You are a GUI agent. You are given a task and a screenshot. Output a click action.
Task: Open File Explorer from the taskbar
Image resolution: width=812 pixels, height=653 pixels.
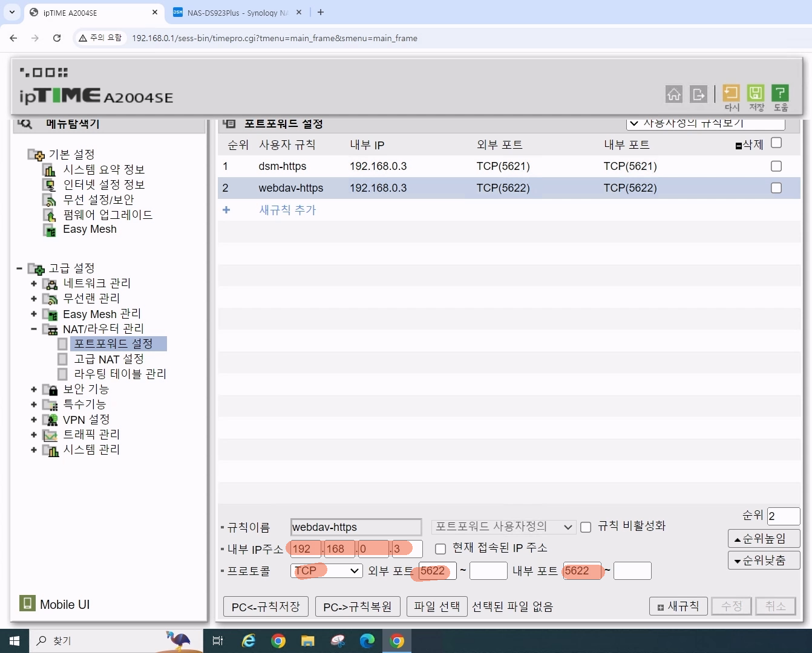click(308, 641)
